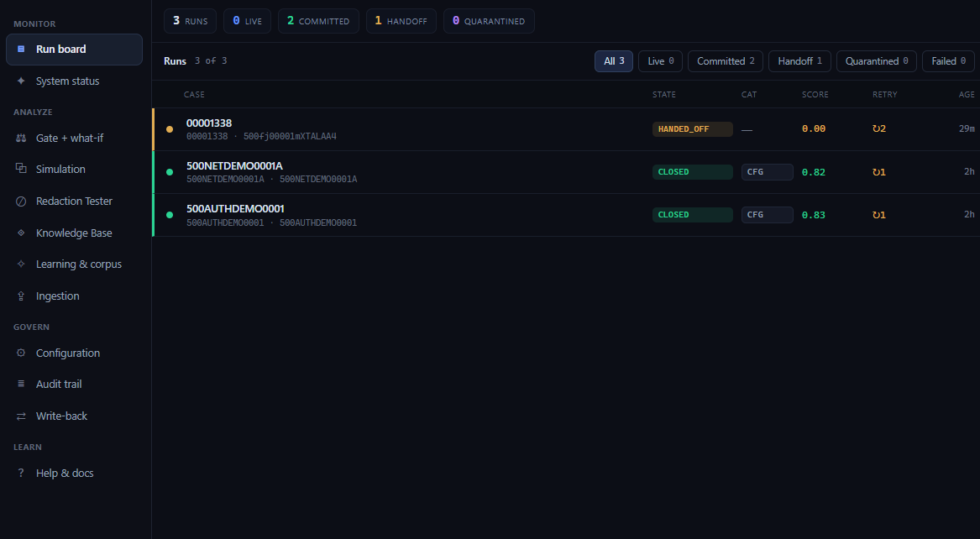Click the System status sparkle icon
The image size is (980, 539).
click(x=21, y=81)
